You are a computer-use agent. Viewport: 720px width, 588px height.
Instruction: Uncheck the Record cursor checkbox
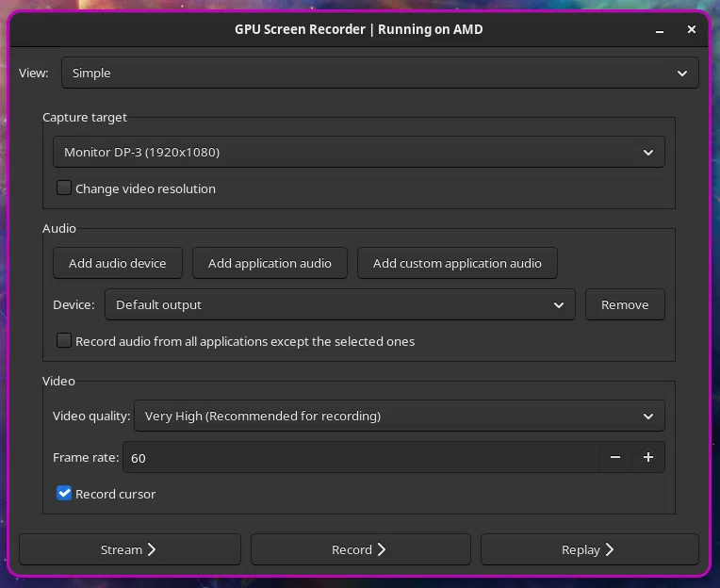[x=64, y=494]
